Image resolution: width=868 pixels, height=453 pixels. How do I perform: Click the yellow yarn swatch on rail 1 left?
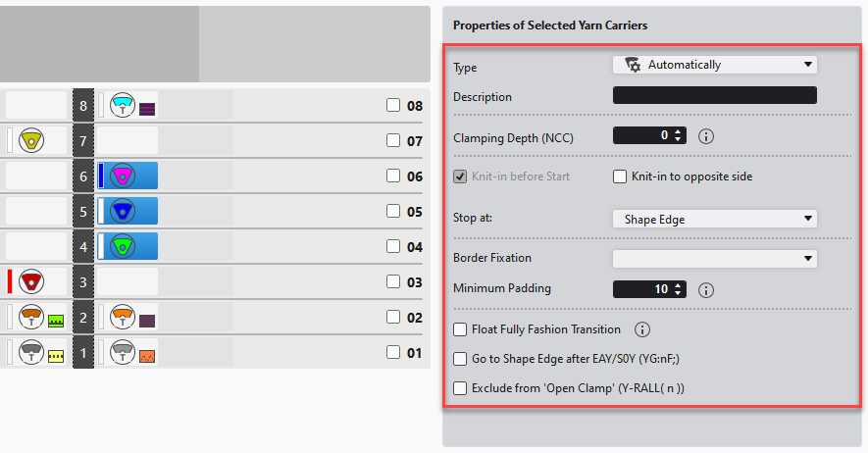pos(56,357)
